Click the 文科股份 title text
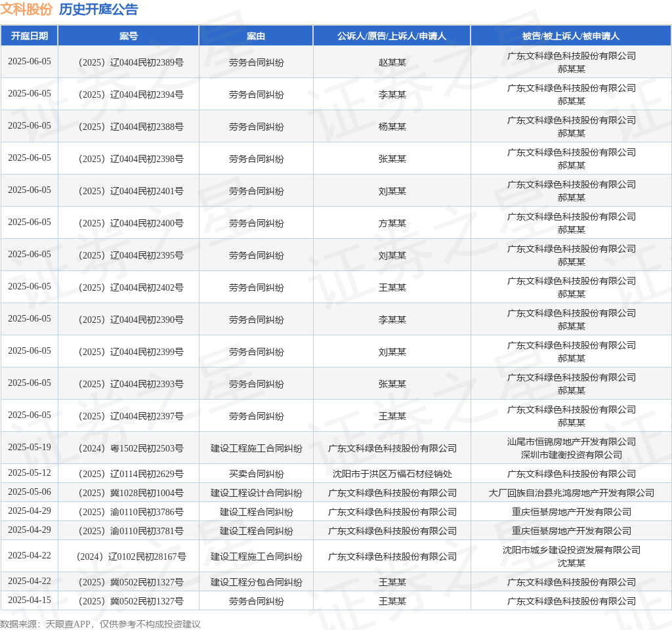The image size is (672, 630). pos(26,9)
